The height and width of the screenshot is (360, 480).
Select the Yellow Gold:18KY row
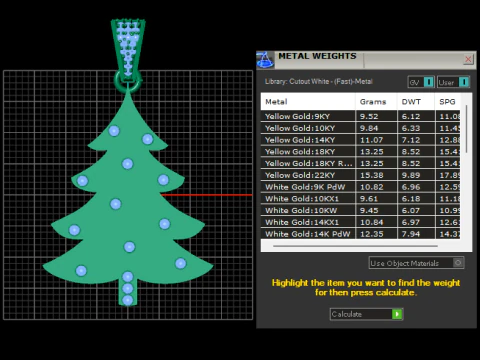point(360,152)
